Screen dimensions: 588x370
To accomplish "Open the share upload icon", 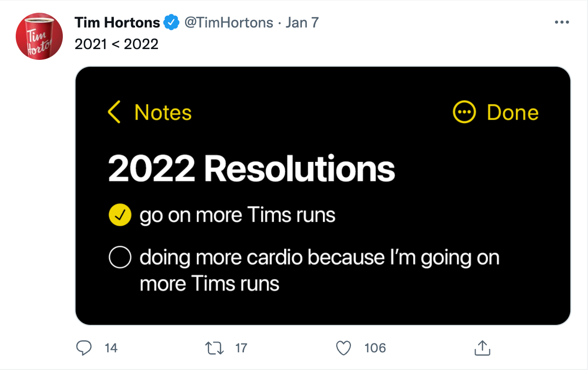I will [482, 348].
